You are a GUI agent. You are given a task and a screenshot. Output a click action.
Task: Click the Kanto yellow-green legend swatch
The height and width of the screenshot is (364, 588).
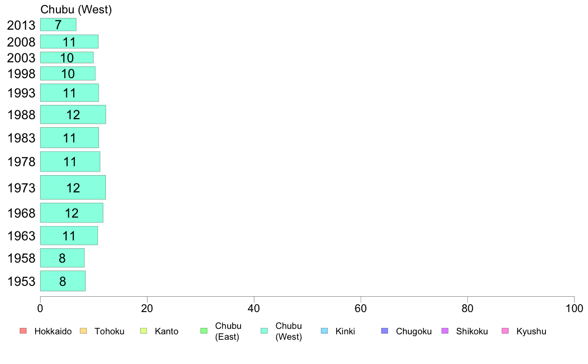tap(144, 331)
